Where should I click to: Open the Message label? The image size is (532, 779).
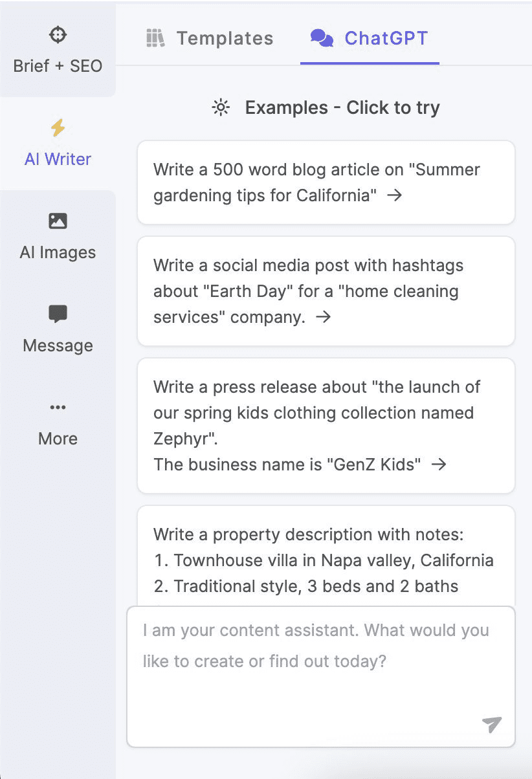58,346
